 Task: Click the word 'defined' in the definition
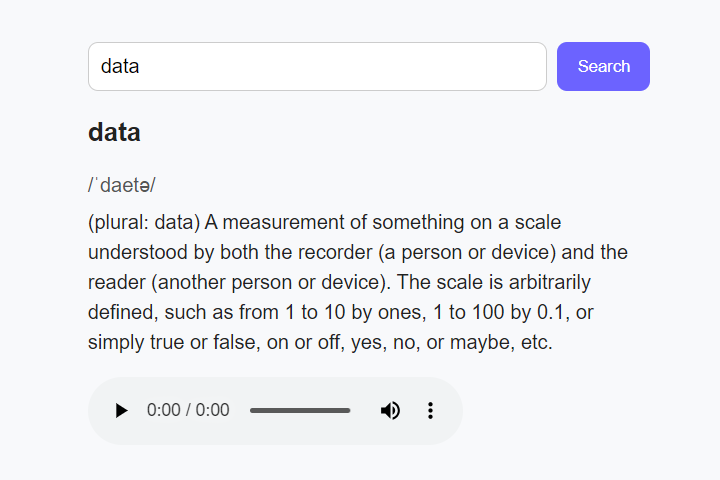(119, 312)
